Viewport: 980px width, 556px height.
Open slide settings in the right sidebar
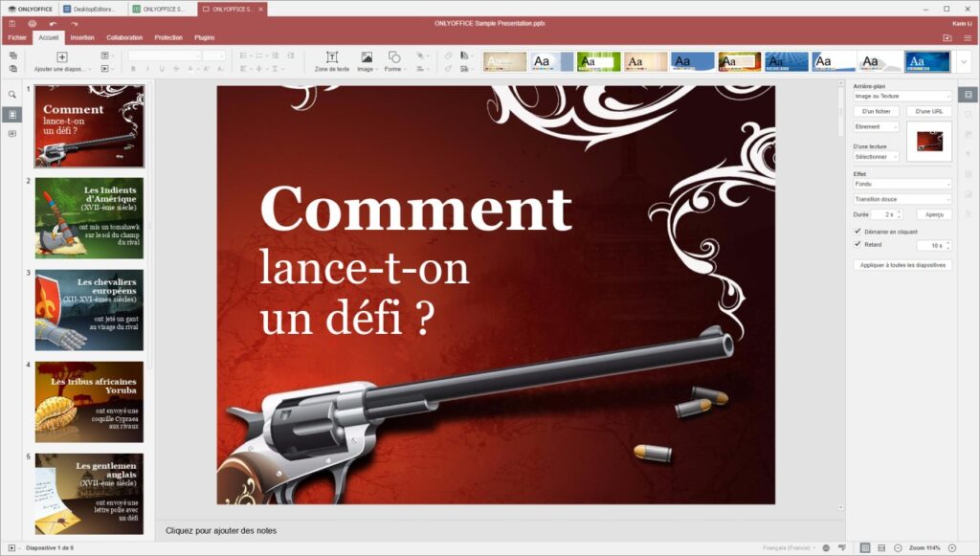(969, 95)
